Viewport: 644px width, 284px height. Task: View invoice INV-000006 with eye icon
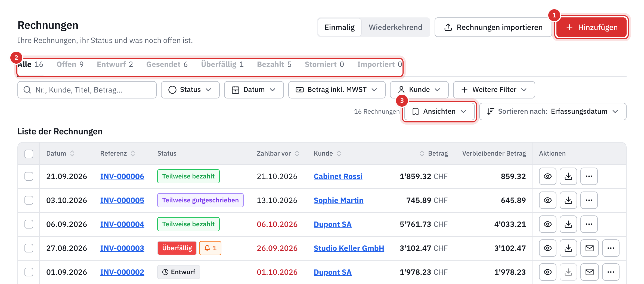tap(547, 176)
